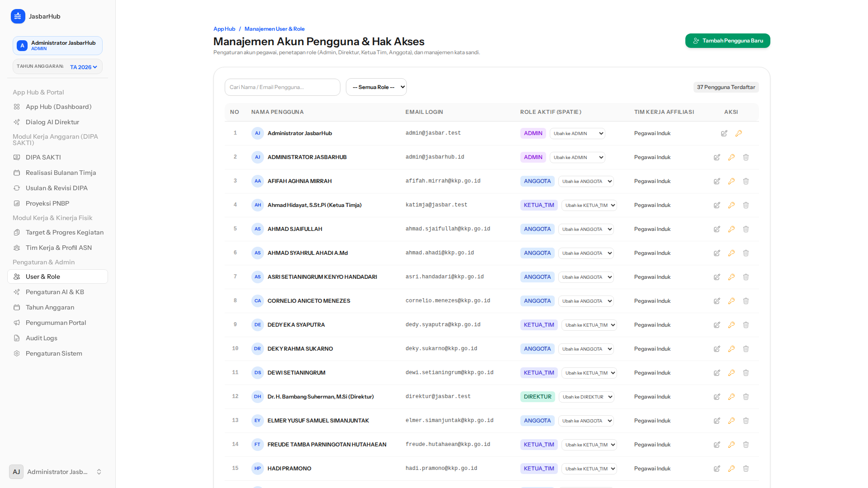The height and width of the screenshot is (488, 868).
Task: Edit DEKY RAHMA SUKARNO pencil icon
Action: click(717, 349)
